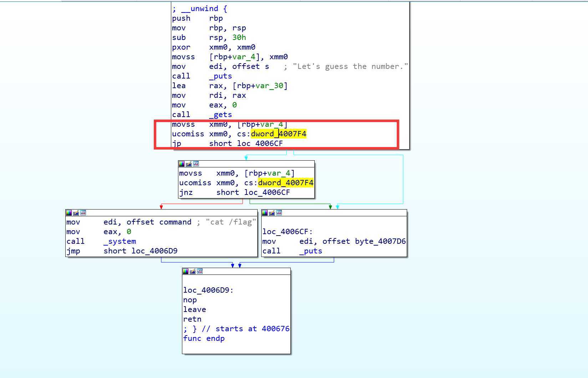Click the edit pencil icon on the jnz block

point(189,164)
